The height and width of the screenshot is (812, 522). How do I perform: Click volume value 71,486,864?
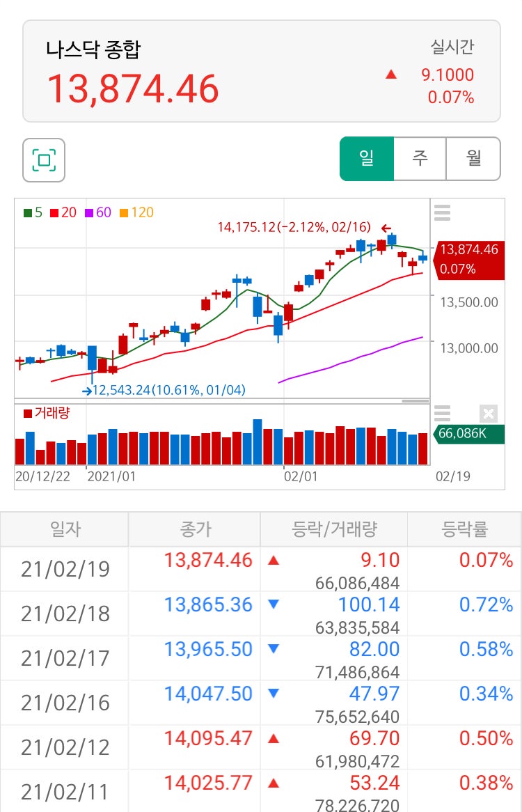[x=358, y=672]
